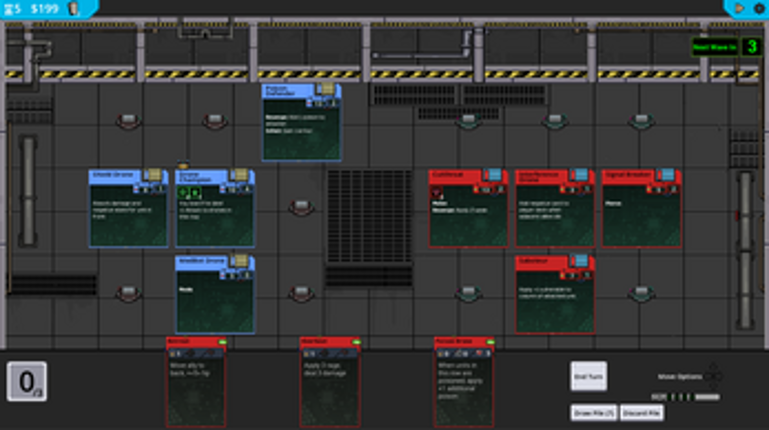The image size is (769, 430).
Task: Select the Saboteur enemy unit card
Action: [555, 295]
